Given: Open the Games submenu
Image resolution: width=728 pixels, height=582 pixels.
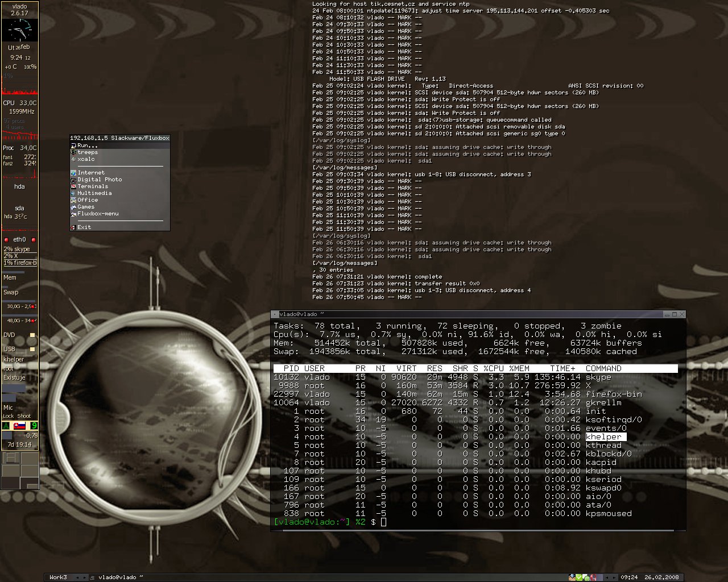Looking at the screenshot, I should [119, 207].
